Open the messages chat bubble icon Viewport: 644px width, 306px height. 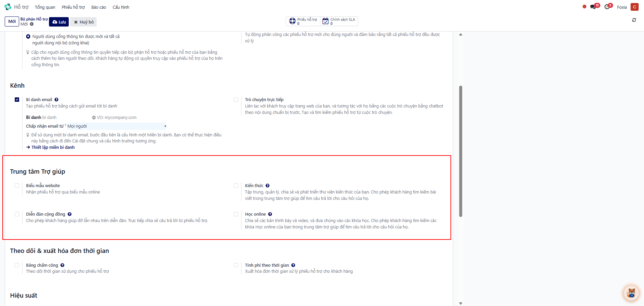click(593, 7)
